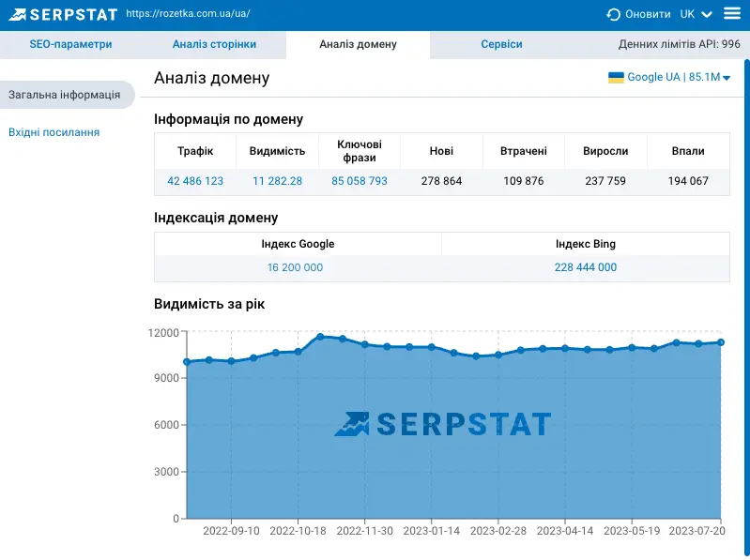
Task: Click the last data point on visibility chart
Action: (721, 342)
